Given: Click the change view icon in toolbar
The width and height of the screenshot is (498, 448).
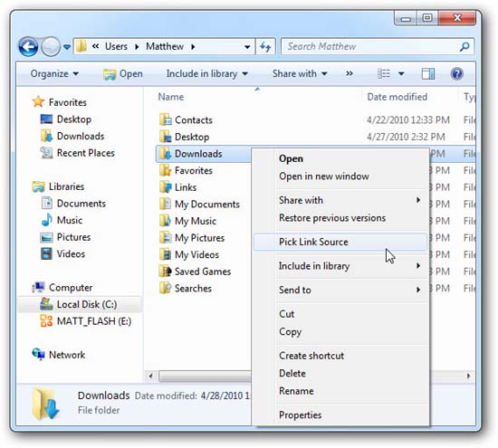Looking at the screenshot, I should 384,74.
